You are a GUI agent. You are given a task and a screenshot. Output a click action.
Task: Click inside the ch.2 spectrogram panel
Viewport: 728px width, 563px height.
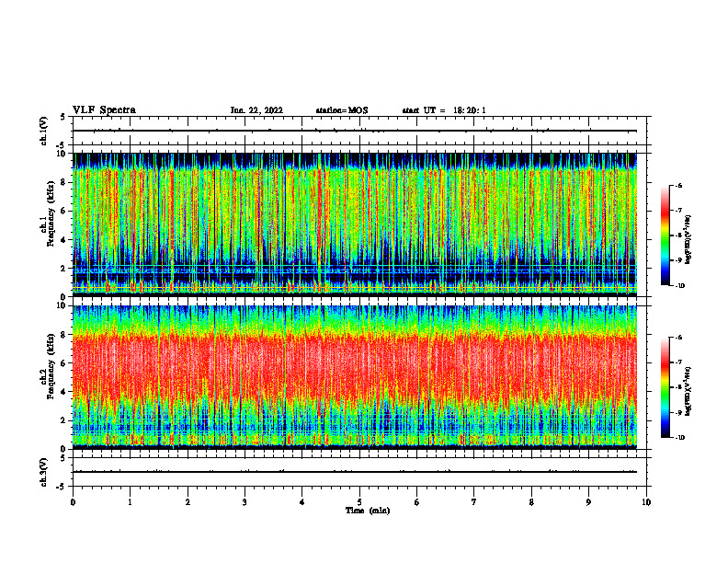355,377
